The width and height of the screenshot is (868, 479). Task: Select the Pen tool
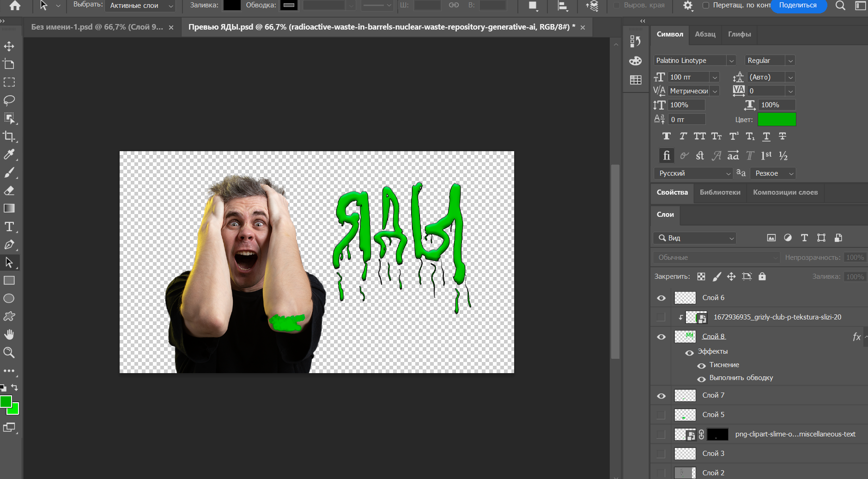9,245
